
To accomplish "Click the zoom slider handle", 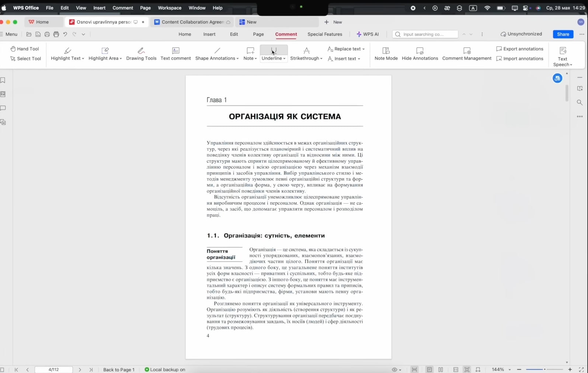I will click(x=544, y=369).
